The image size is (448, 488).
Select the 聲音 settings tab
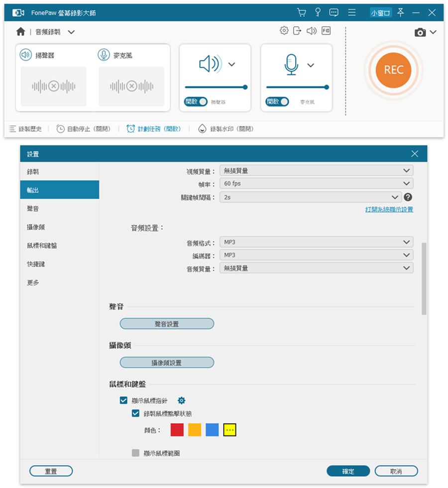tap(60, 208)
